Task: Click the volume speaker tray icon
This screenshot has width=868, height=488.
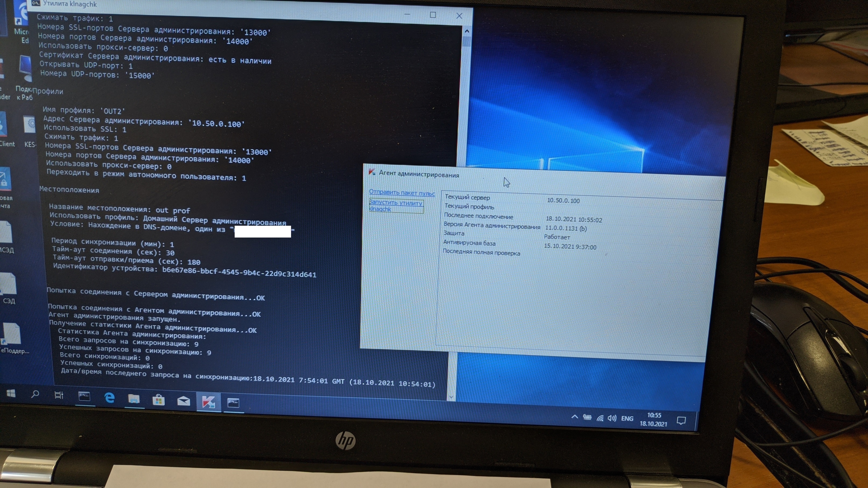Action: pyautogui.click(x=612, y=418)
